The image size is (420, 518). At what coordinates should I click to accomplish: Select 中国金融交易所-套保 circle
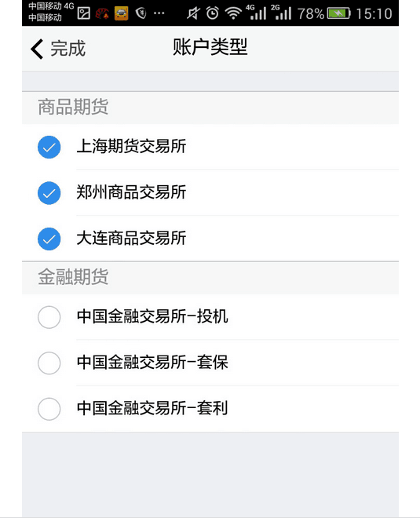coord(49,363)
